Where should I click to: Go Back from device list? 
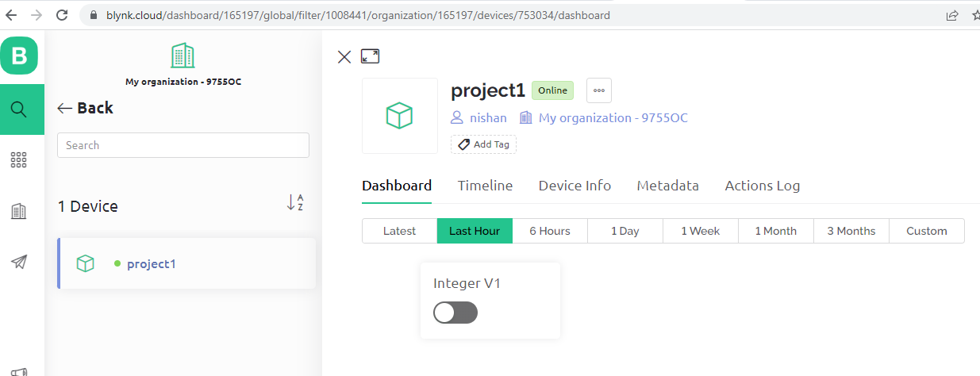pos(86,108)
